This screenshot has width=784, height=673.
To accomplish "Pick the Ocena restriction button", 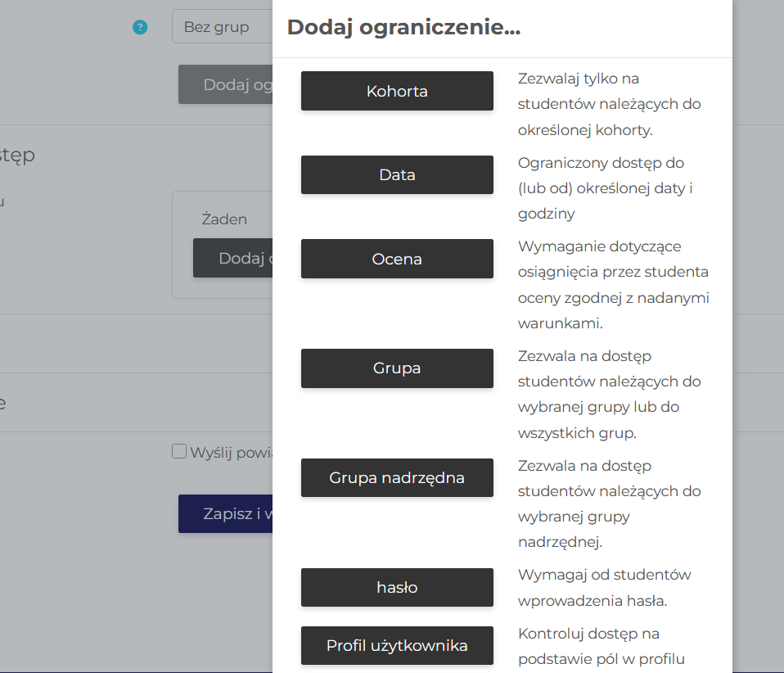I will click(x=397, y=259).
